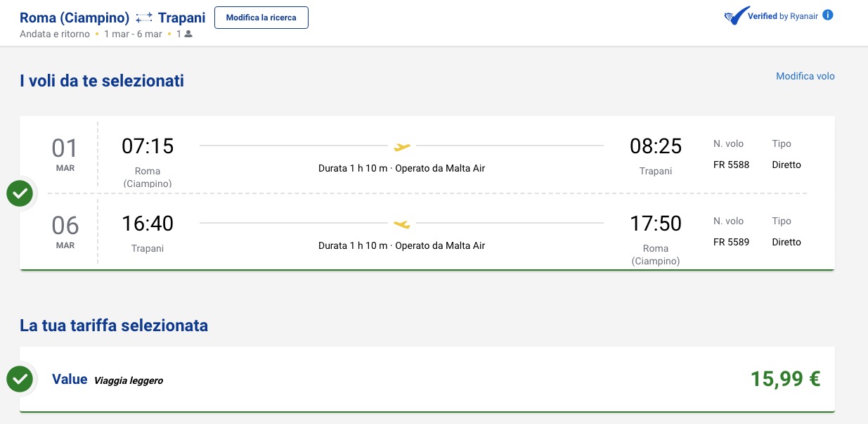Viewport: 868px width, 424px height.
Task: Click the 01 MAR outbound date block
Action: [x=65, y=155]
